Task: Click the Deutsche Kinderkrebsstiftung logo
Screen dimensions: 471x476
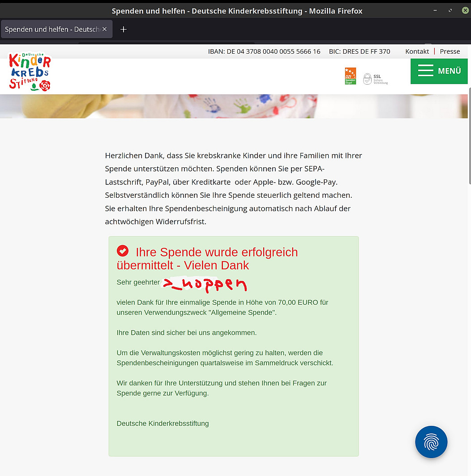Action: click(30, 72)
